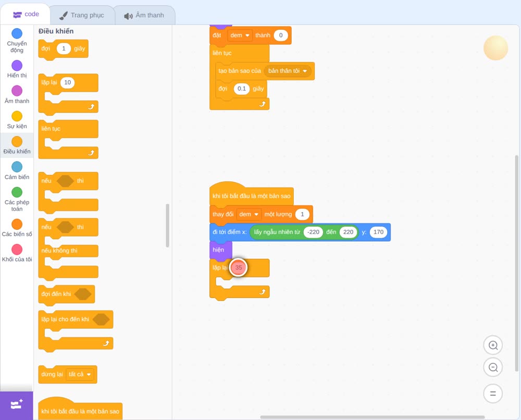
Task: Open the Các biến số category
Action: click(x=17, y=228)
